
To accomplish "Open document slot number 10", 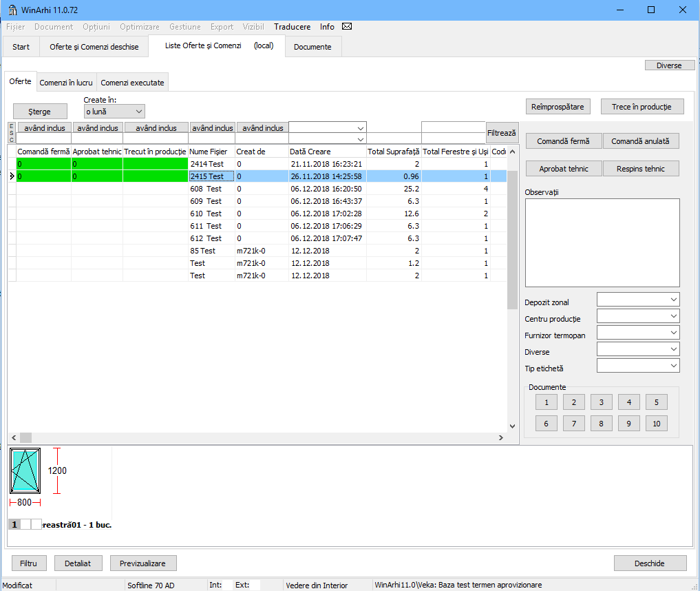I will point(656,424).
